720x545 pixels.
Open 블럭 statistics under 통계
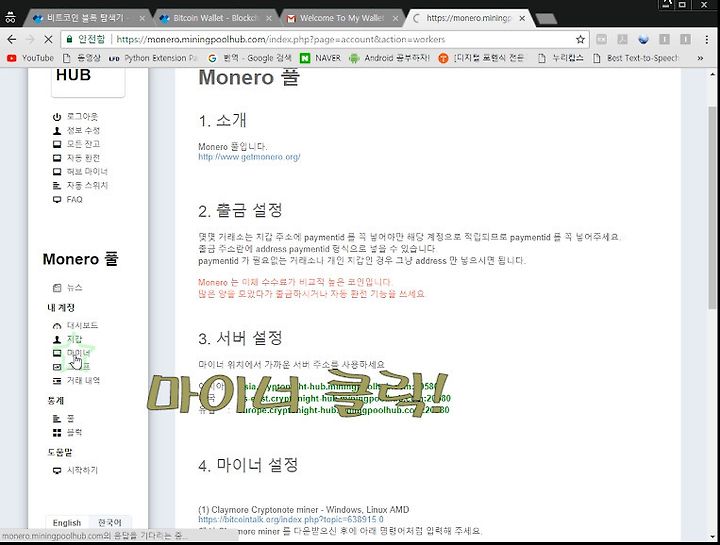coord(68,433)
